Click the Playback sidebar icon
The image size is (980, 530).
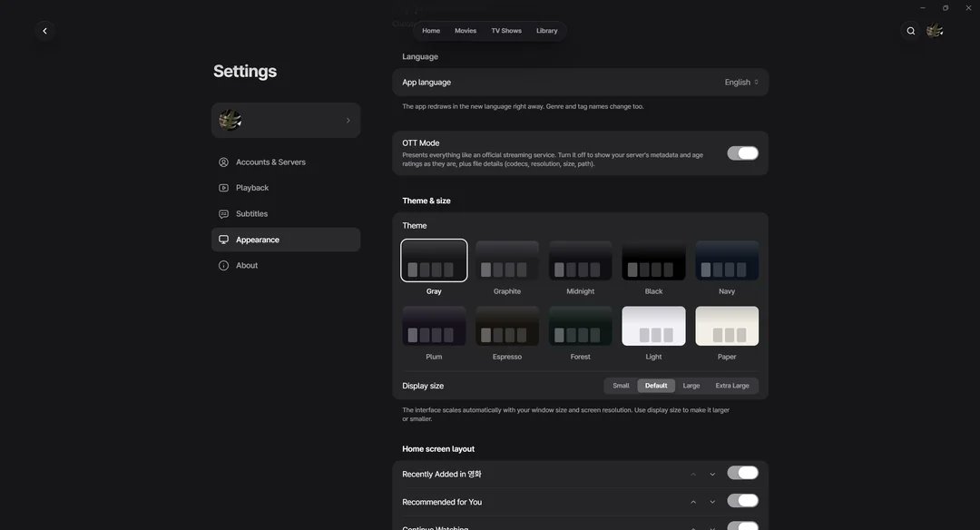coord(223,188)
